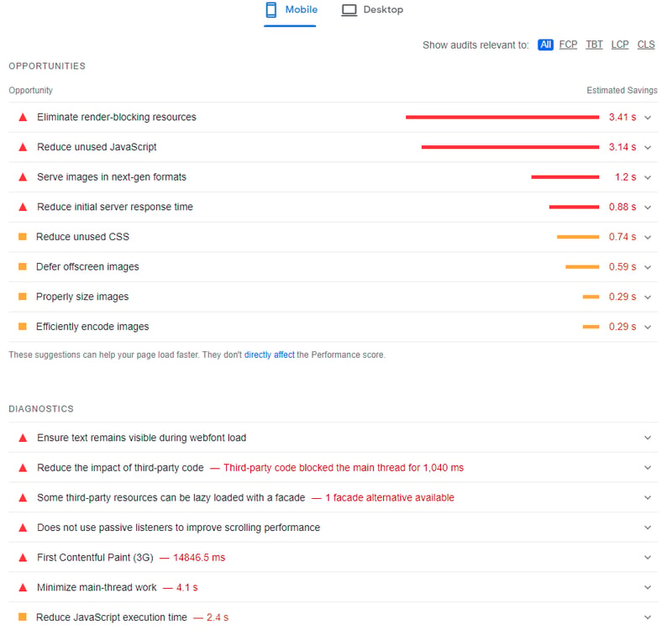The image size is (672, 630).
Task: Expand third-party code impact chevron
Action: coord(648,468)
